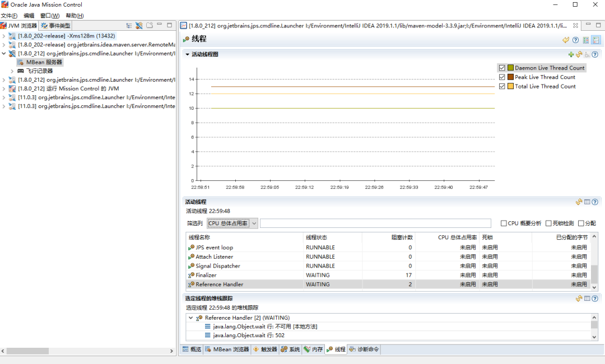
Task: Open help for the 活动线程图 section
Action: click(x=595, y=54)
